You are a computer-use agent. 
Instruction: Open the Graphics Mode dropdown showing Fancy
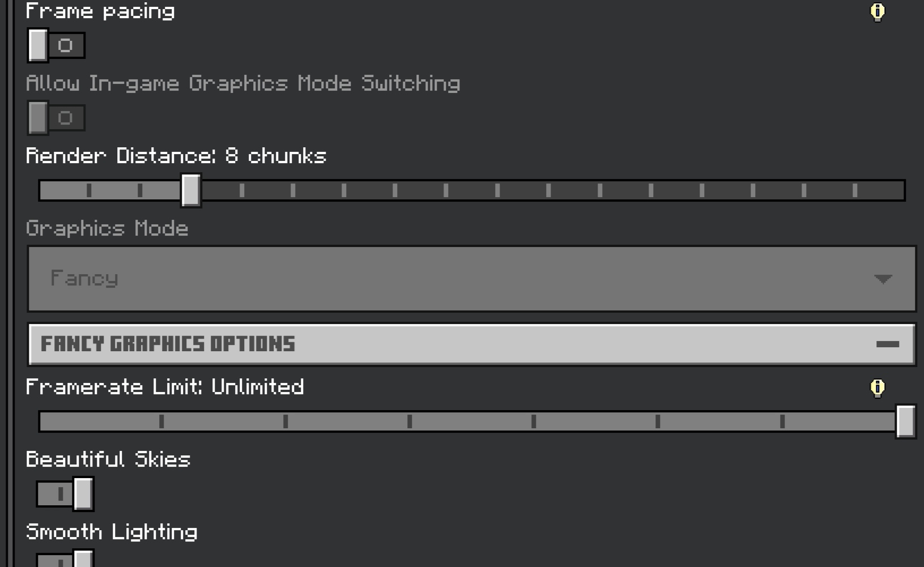[x=471, y=279]
